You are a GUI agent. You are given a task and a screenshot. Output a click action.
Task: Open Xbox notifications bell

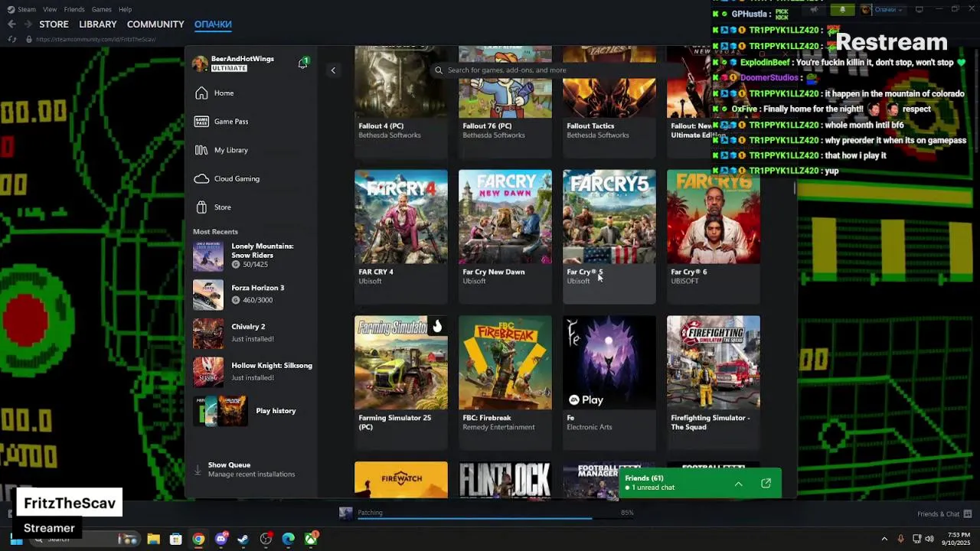click(303, 63)
